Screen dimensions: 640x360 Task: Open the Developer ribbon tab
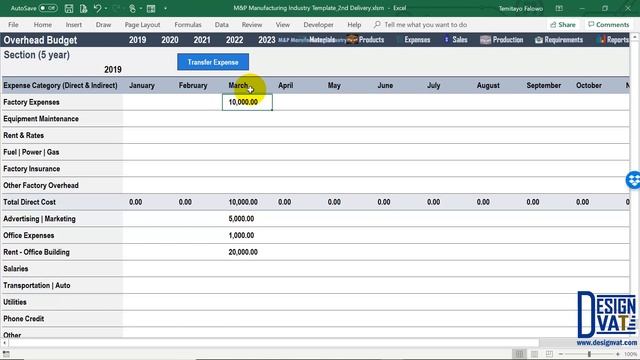(318, 24)
